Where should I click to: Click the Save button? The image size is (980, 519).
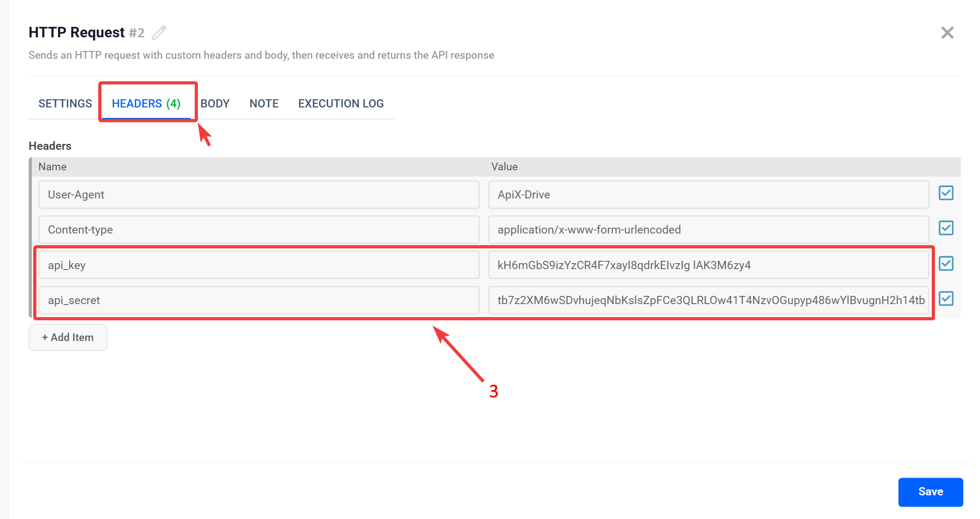tap(930, 492)
